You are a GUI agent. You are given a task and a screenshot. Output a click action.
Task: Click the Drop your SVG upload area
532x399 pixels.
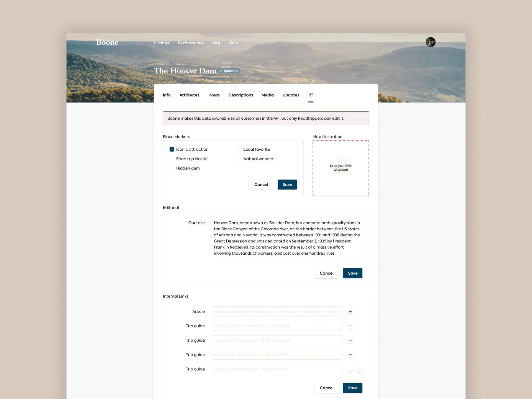click(341, 168)
